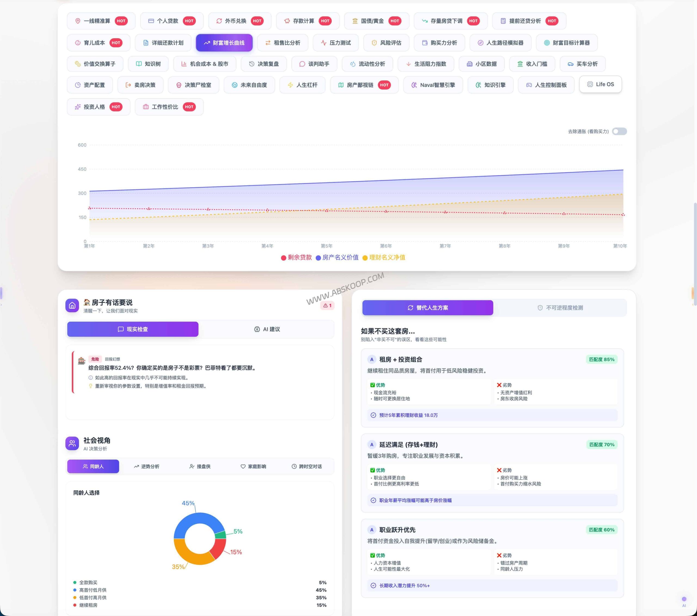Select the 压力测试 pulse icon chip
Screen dimensions: 697x616
click(335, 43)
